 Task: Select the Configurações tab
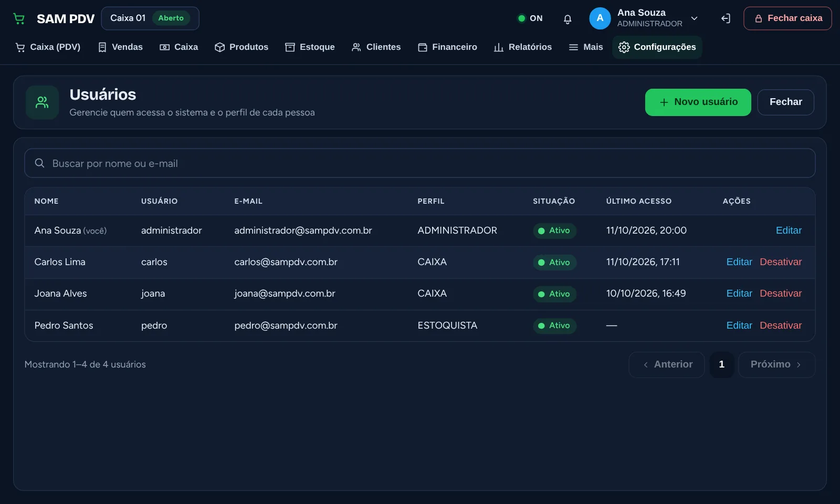click(x=657, y=47)
